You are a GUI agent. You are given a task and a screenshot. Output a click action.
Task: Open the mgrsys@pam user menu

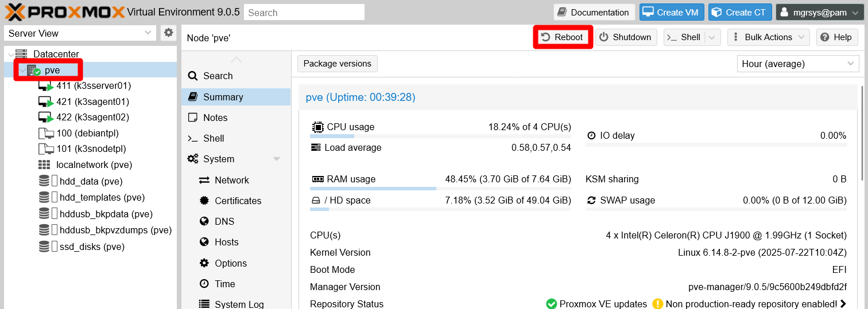pyautogui.click(x=820, y=12)
